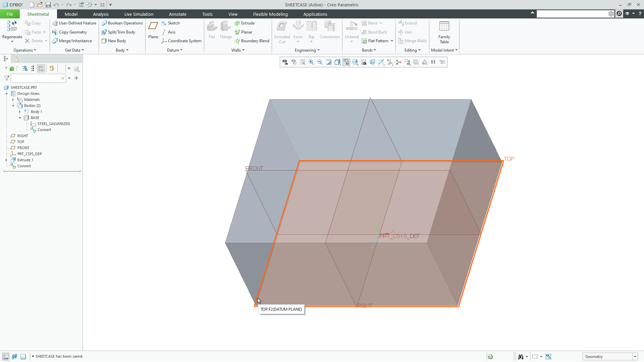This screenshot has width=644, height=362.
Task: Click Copy Geometry button
Action: coord(69,32)
